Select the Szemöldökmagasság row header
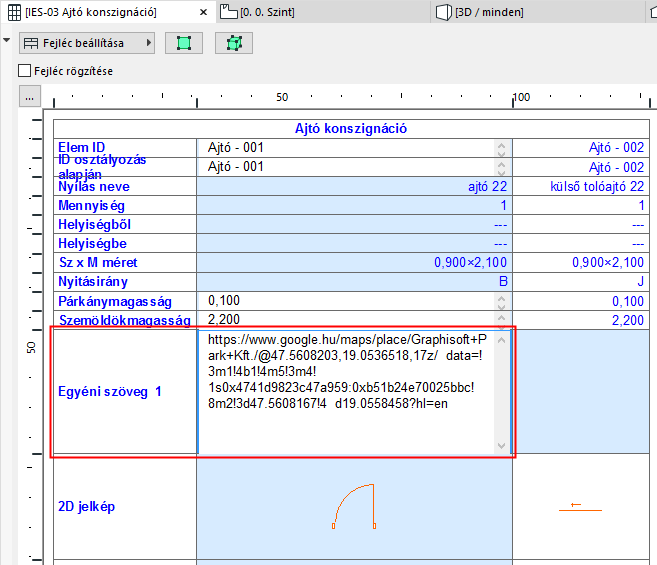 [125, 320]
